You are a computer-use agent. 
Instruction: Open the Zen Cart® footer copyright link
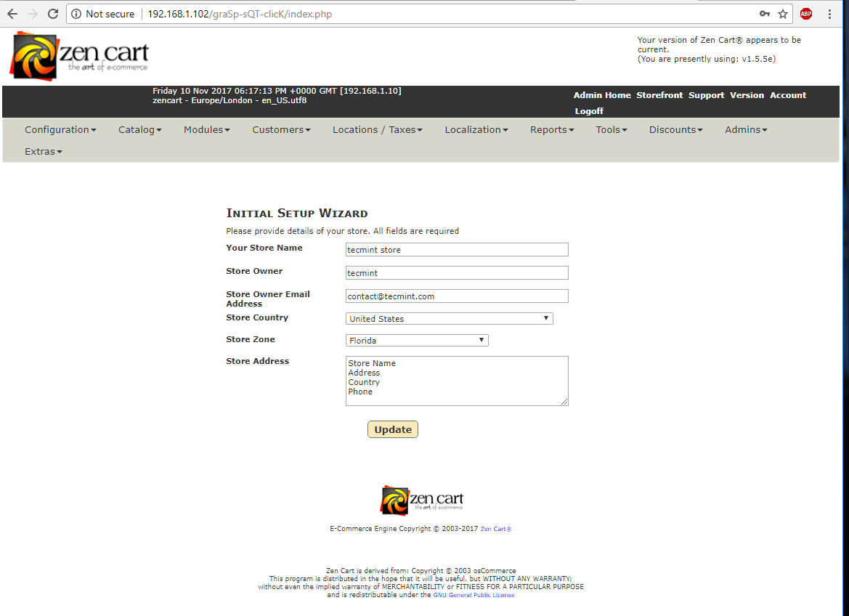(496, 529)
